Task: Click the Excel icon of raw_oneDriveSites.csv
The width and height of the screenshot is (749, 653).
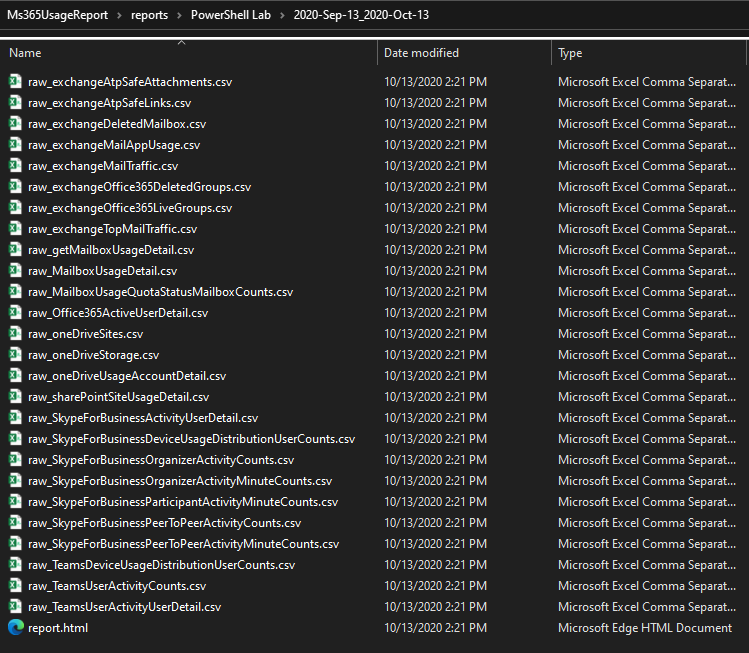Action: (x=15, y=333)
